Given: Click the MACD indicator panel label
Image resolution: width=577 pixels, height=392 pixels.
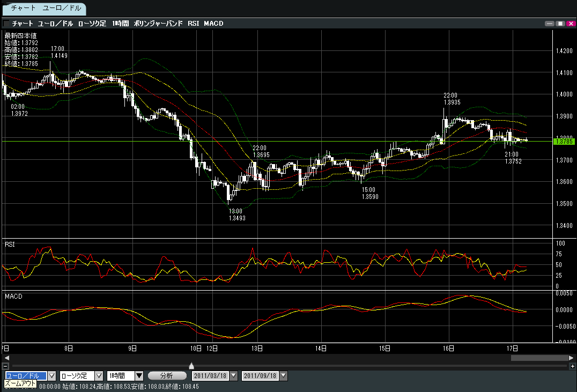Looking at the screenshot, I should [x=12, y=296].
